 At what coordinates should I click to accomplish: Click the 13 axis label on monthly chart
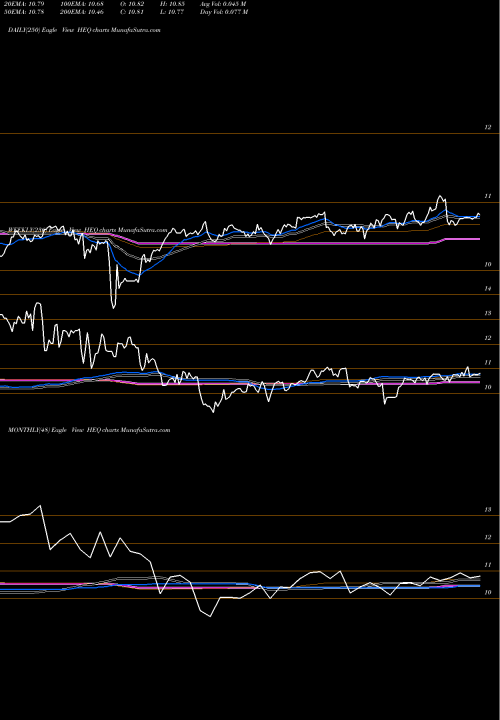tap(488, 510)
